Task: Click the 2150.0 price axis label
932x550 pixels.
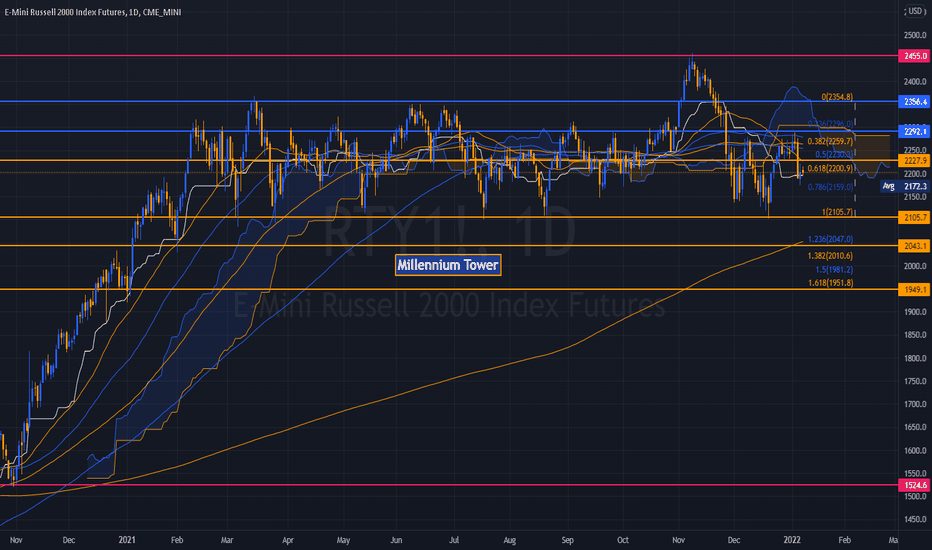Action: pyautogui.click(x=915, y=197)
